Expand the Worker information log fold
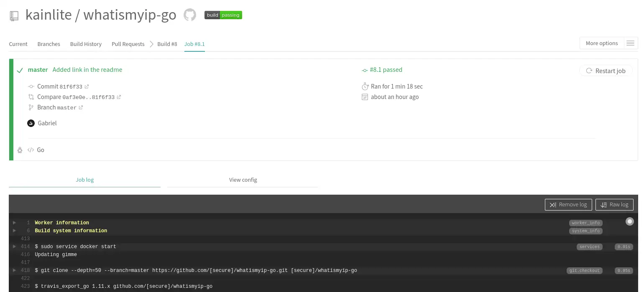Screen dimensions: 644x292 [15, 223]
